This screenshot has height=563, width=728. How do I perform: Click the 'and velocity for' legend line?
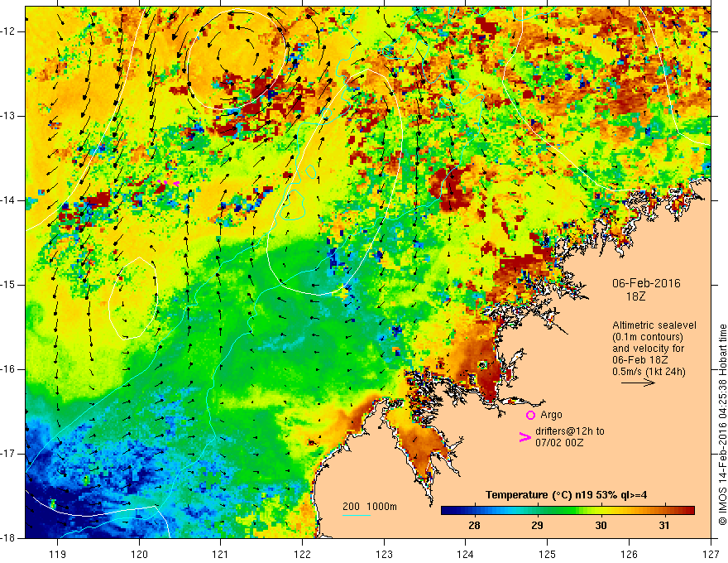pyautogui.click(x=648, y=349)
